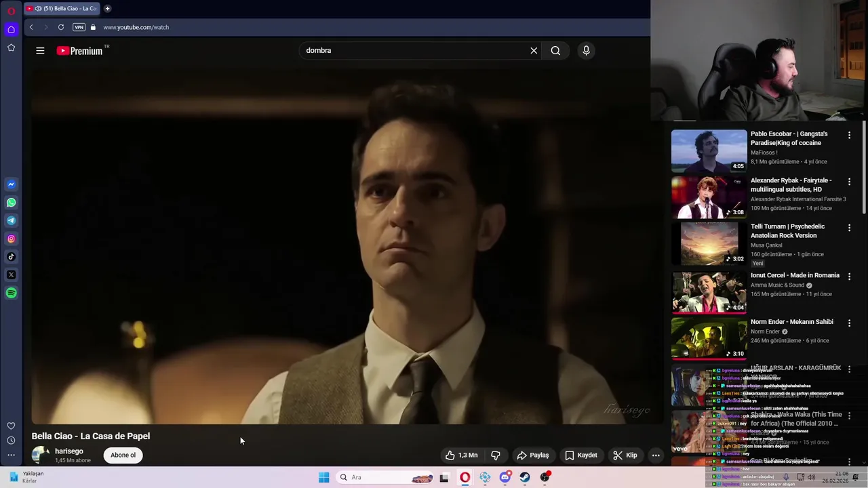Open the Pablo Escobar Gangsta's Paradise thumbnail
The width and height of the screenshot is (868, 488).
pyautogui.click(x=709, y=150)
